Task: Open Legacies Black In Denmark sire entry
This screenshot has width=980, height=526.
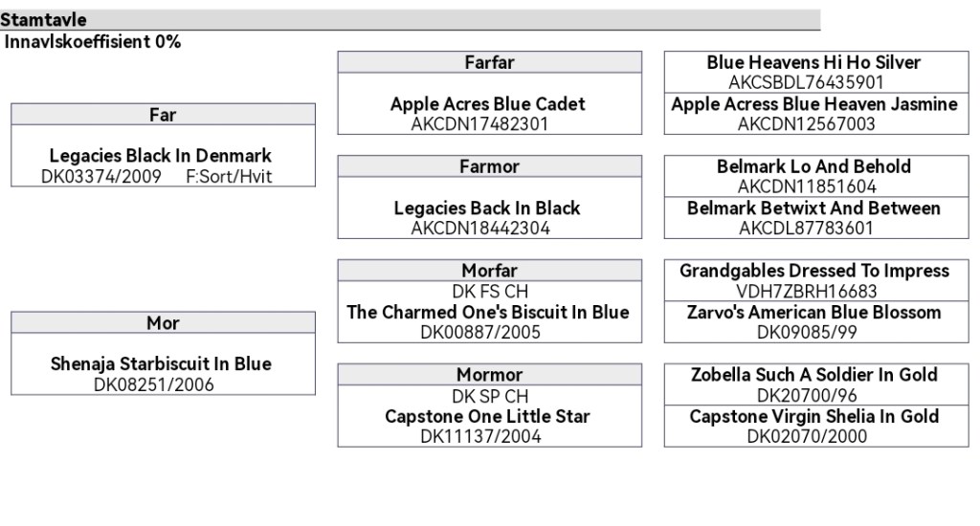Action: click(x=161, y=156)
